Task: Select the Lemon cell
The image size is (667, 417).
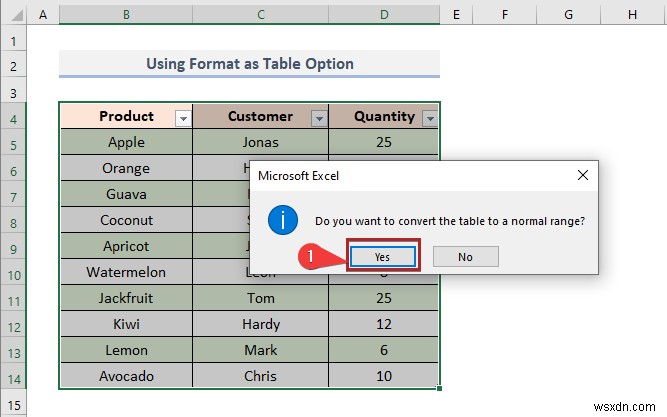Action: tap(126, 350)
